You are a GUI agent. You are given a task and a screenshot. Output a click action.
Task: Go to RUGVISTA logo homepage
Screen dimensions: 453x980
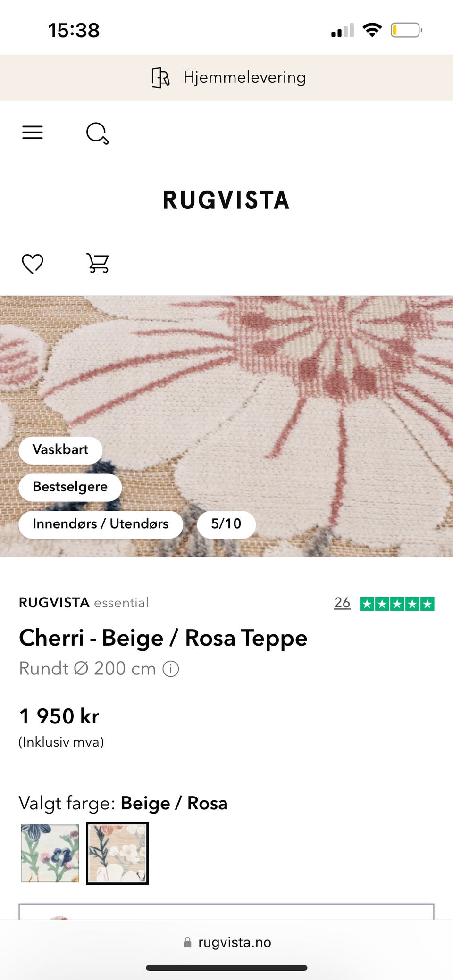click(226, 200)
